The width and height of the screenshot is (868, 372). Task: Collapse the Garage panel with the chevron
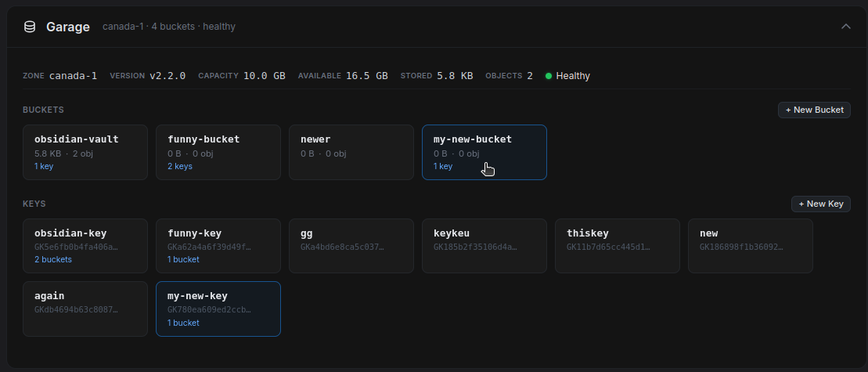pyautogui.click(x=846, y=27)
